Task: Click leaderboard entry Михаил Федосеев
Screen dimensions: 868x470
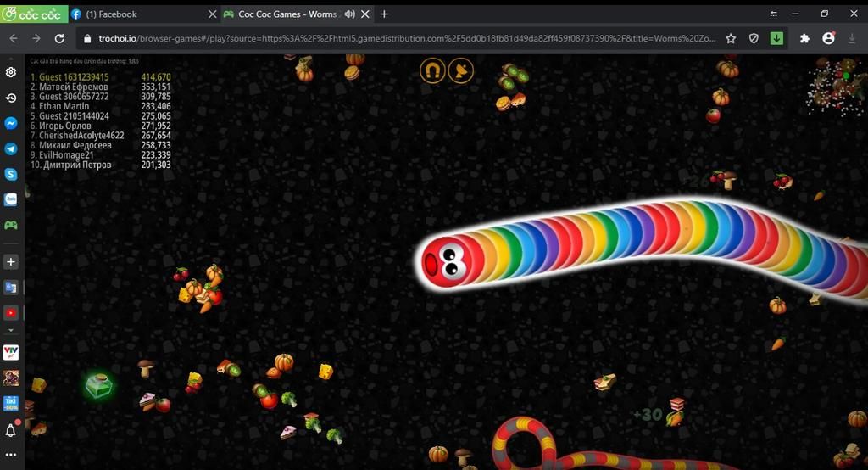Action: 71,145
